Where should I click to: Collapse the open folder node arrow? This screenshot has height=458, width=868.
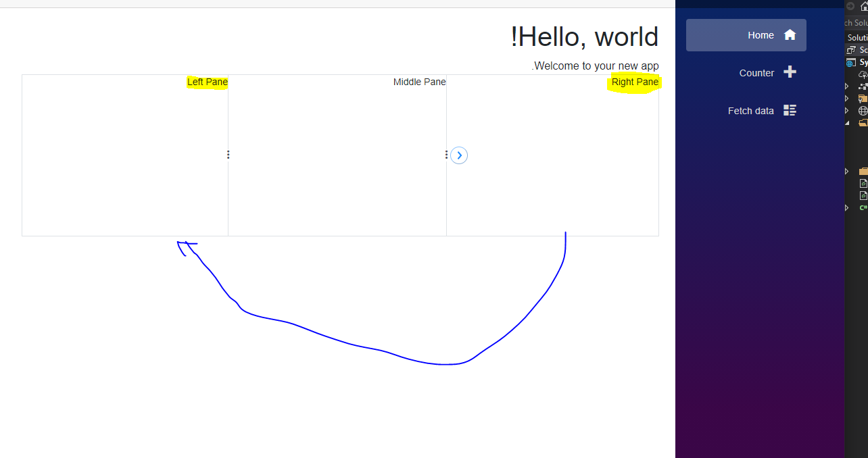coord(847,123)
